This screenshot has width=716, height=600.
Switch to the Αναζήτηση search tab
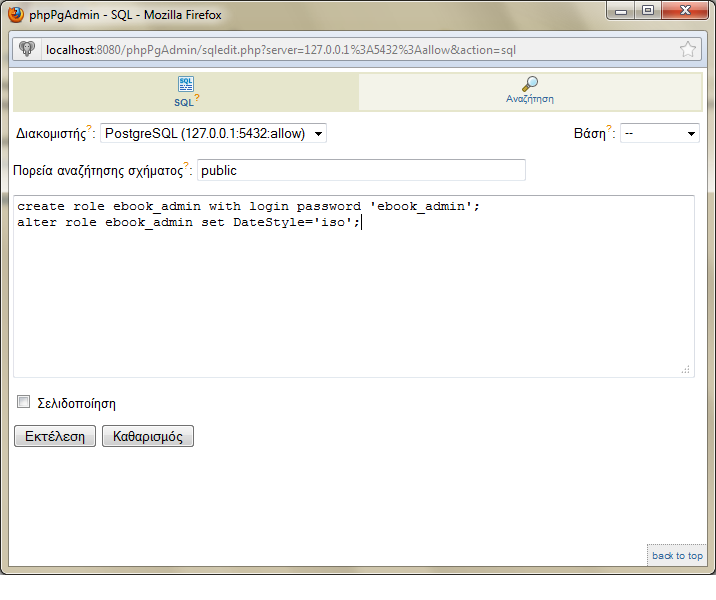point(530,92)
